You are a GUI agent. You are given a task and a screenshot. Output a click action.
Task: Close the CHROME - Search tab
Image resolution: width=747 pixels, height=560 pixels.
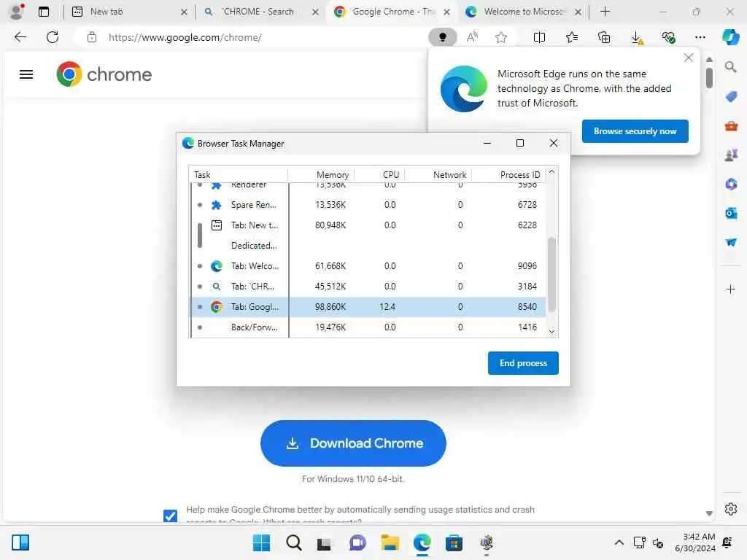[315, 12]
